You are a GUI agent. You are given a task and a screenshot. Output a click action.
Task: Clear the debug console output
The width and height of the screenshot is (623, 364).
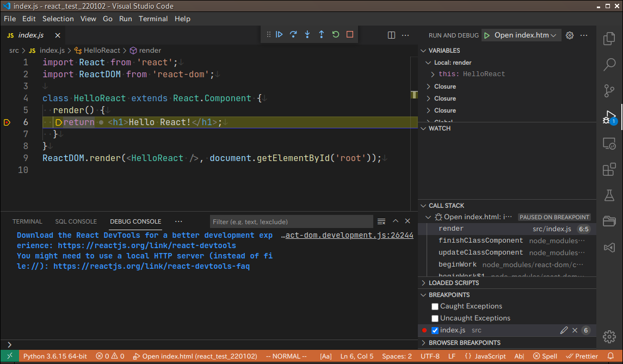pyautogui.click(x=381, y=221)
